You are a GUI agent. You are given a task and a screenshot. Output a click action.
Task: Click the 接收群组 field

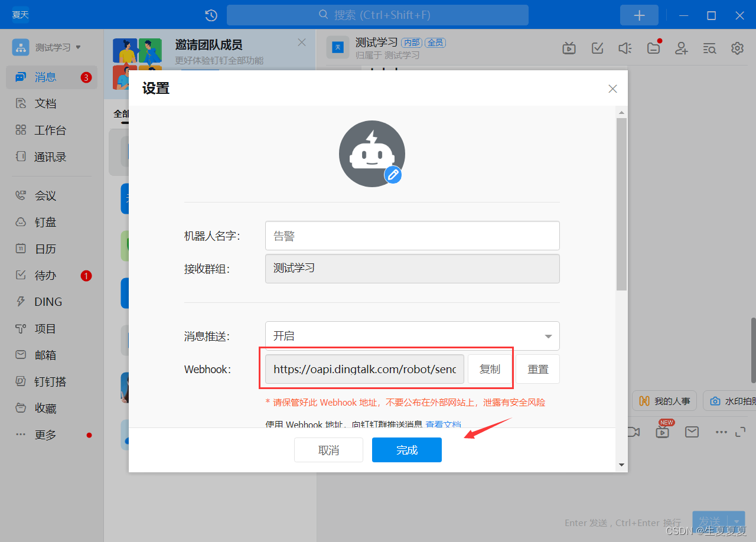pyautogui.click(x=412, y=269)
